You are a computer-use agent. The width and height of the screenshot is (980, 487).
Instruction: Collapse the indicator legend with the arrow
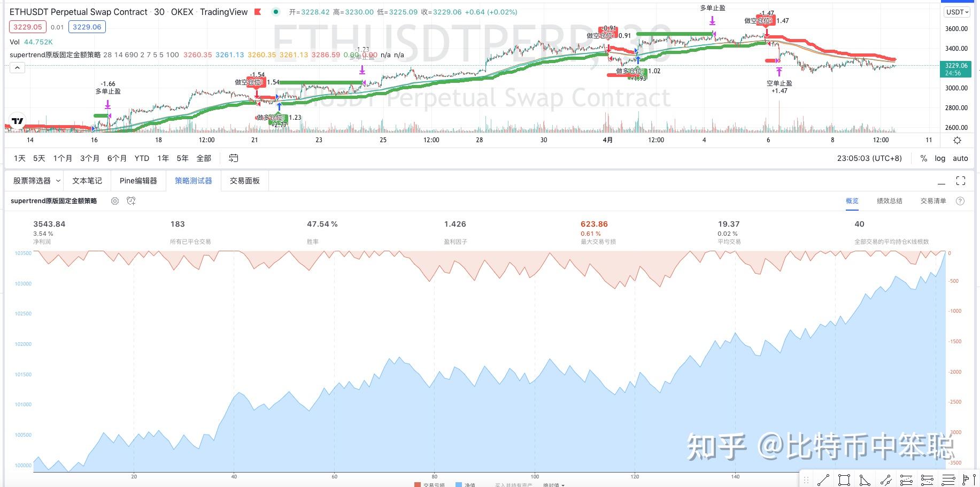click(18, 67)
